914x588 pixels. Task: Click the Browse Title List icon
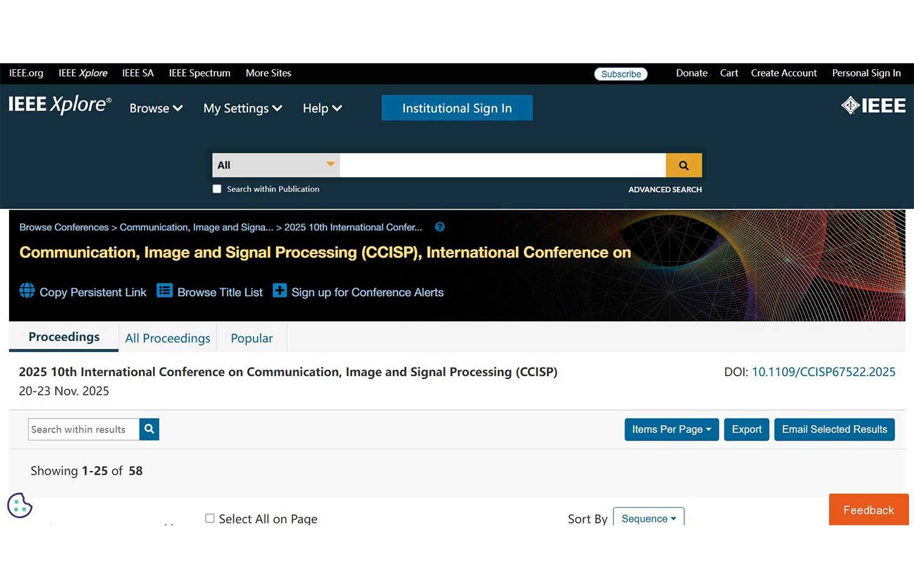165,291
